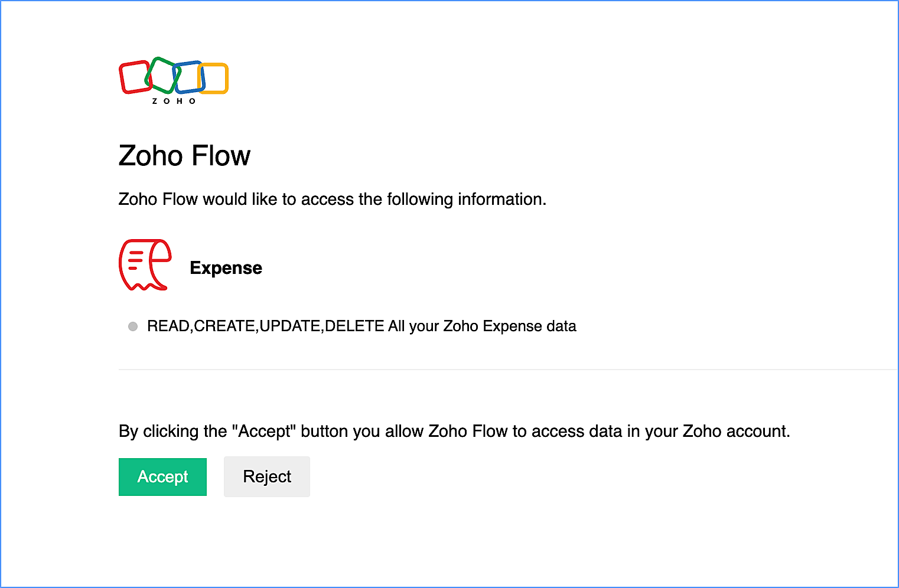Click the word READ in the permissions
The image size is (899, 588).
[x=168, y=326]
